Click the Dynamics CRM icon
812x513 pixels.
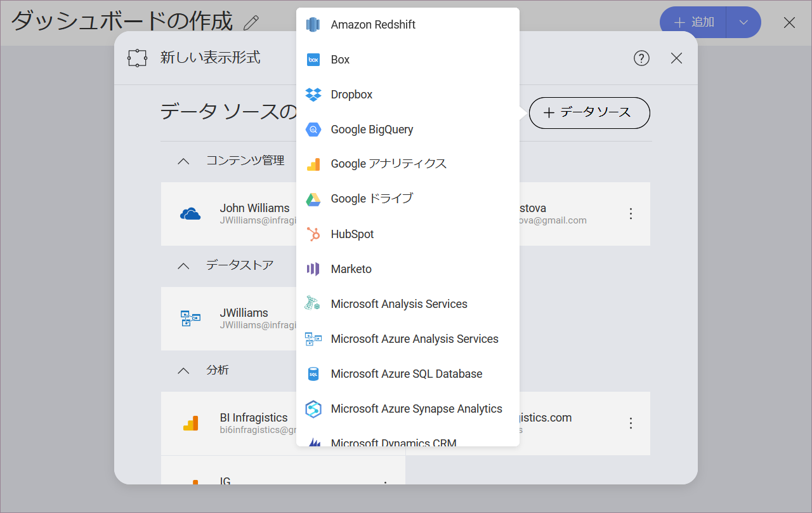click(313, 442)
